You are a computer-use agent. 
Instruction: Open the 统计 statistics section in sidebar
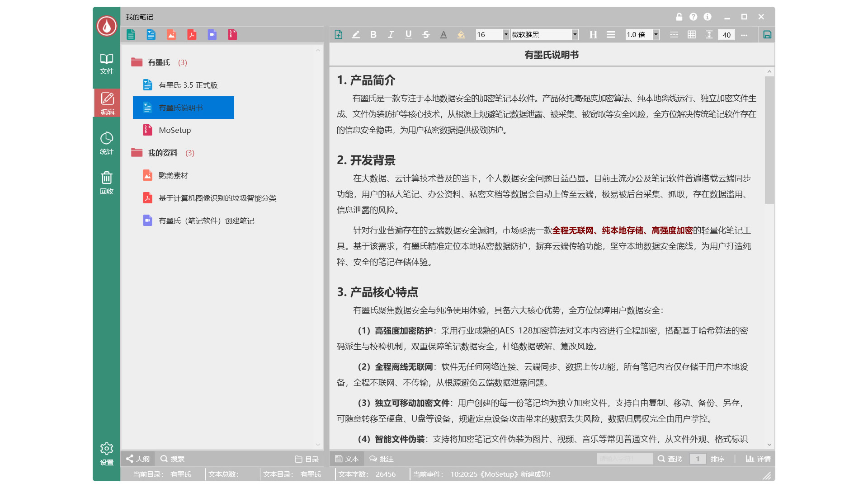click(107, 144)
